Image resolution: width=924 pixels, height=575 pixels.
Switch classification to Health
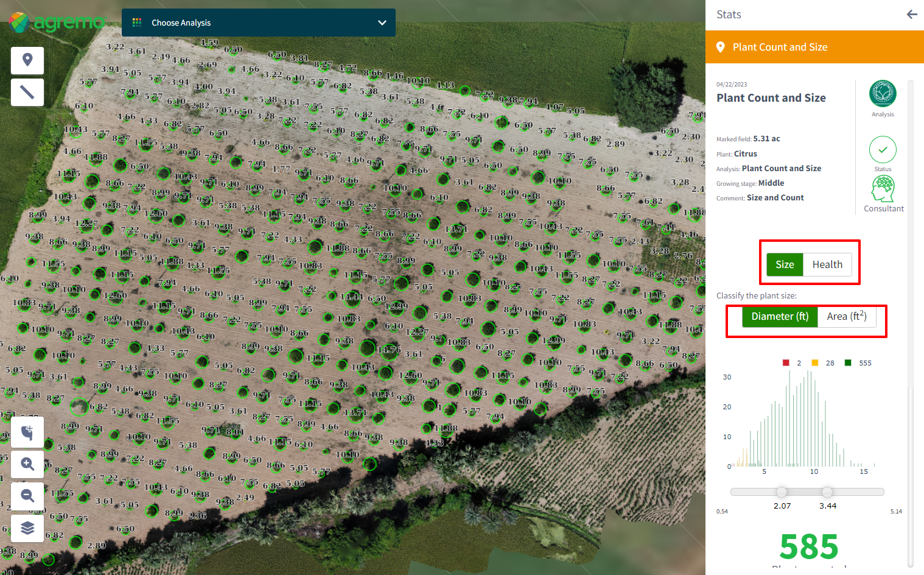point(827,264)
